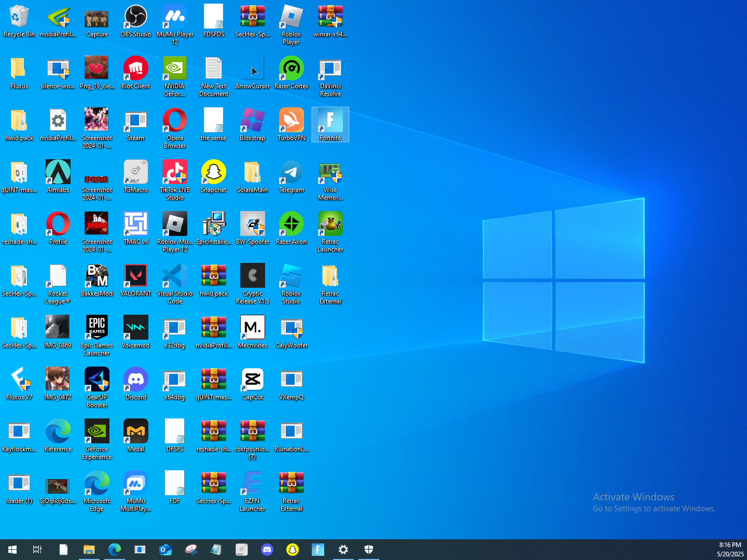The image size is (747, 560).
Task: Click the Settings gear in taskbar
Action: (343, 550)
